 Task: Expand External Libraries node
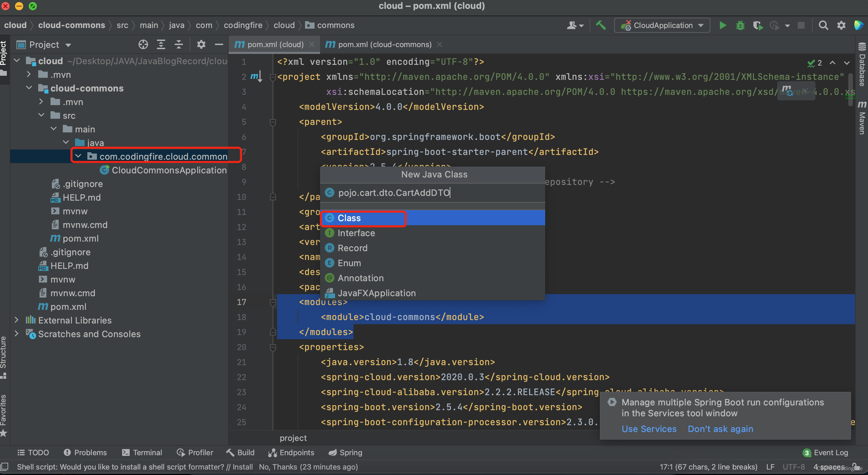point(17,320)
